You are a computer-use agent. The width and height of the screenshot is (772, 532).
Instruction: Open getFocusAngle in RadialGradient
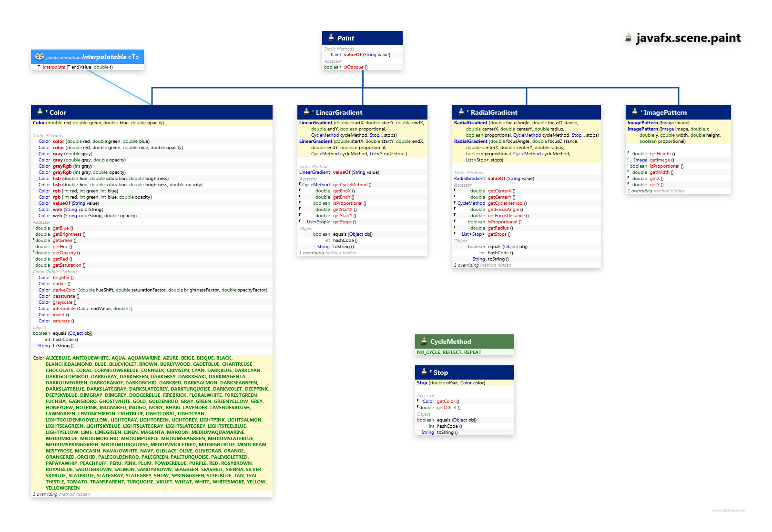point(503,210)
